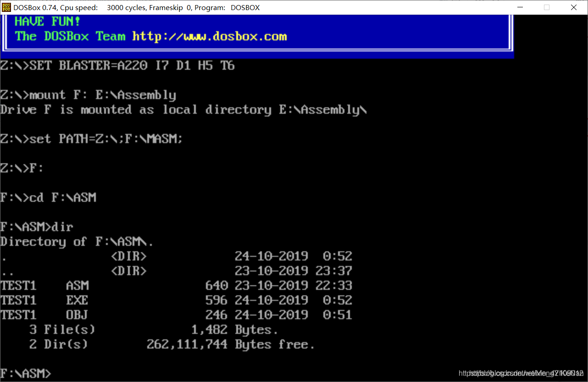Click the 22:33 timestamp of TEST1 ASM
The image size is (588, 382).
point(334,286)
